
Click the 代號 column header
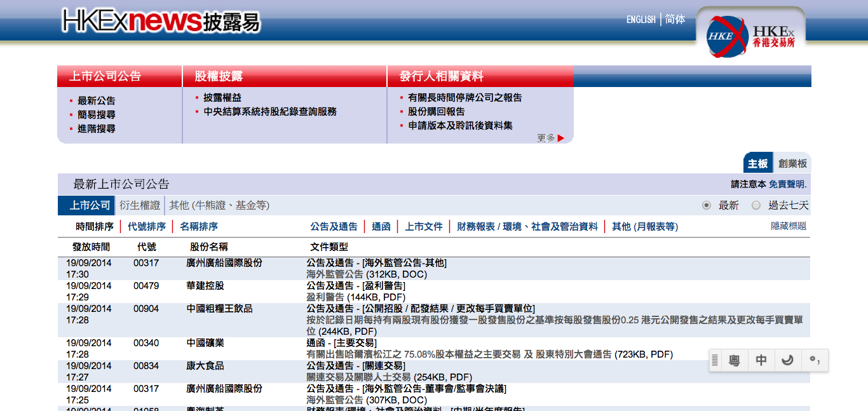(147, 247)
